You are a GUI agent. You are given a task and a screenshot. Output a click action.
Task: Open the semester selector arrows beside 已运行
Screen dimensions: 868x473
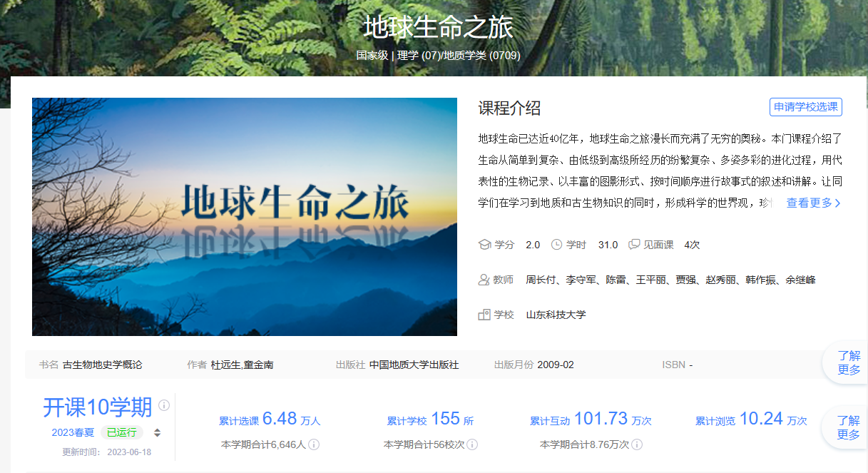(157, 432)
